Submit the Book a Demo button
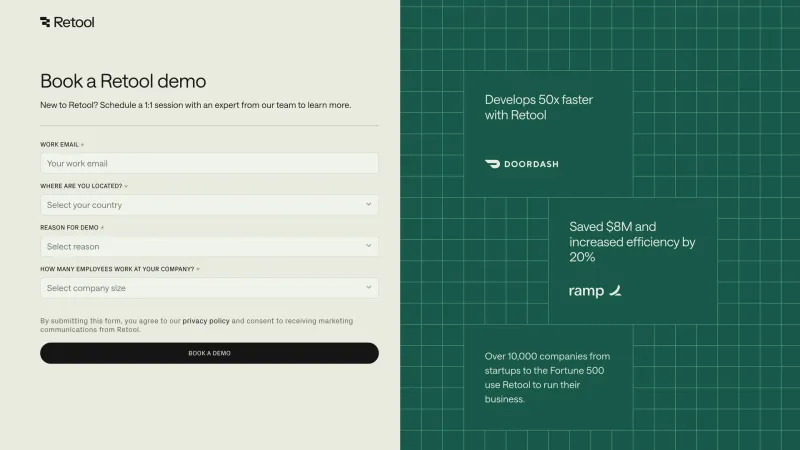 (209, 353)
